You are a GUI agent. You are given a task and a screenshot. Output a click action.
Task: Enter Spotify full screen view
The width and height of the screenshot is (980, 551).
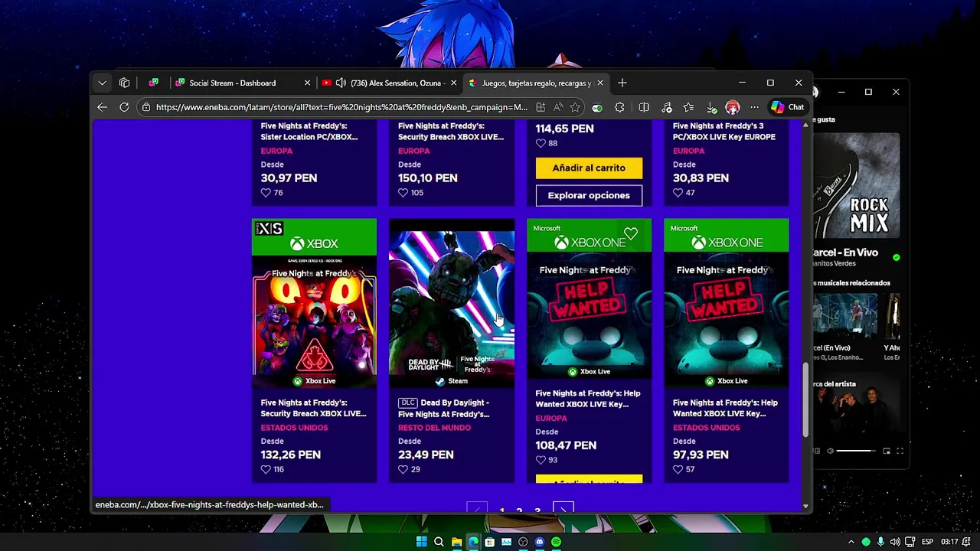(x=900, y=451)
